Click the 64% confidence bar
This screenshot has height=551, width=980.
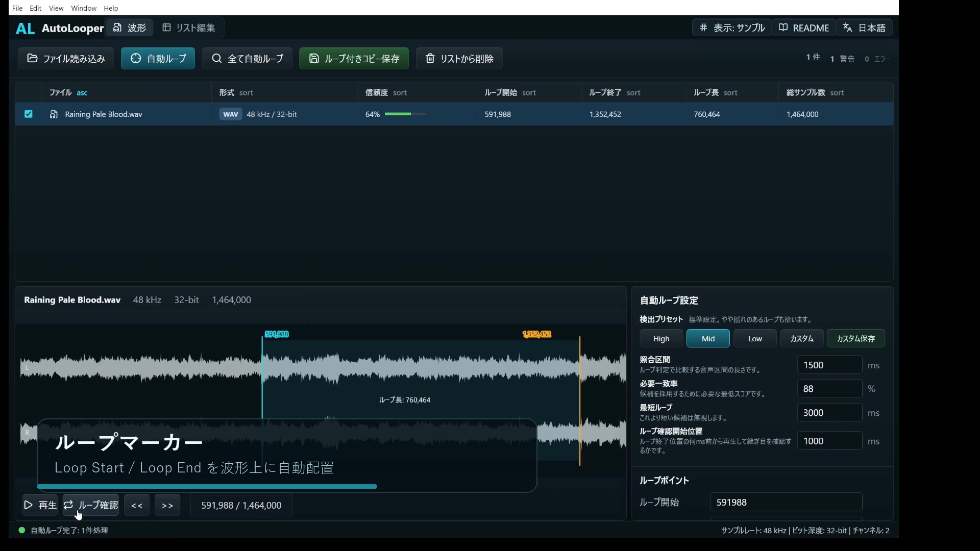[x=405, y=114]
